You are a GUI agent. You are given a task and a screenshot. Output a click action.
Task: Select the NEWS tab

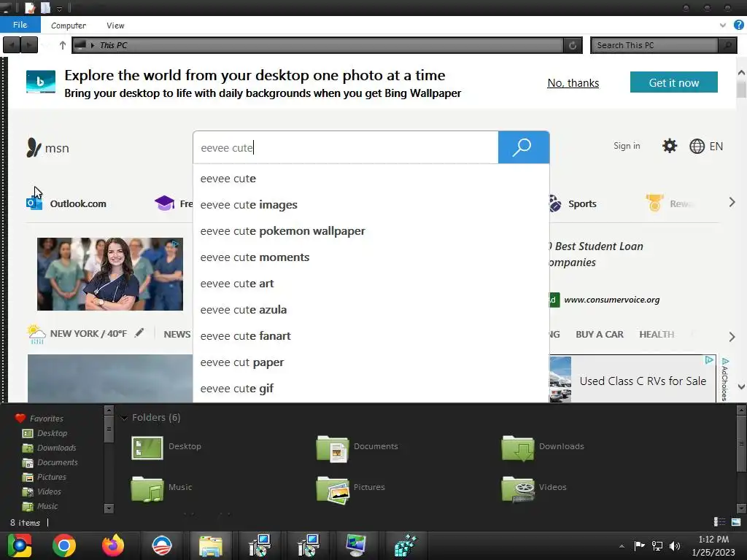pos(177,334)
